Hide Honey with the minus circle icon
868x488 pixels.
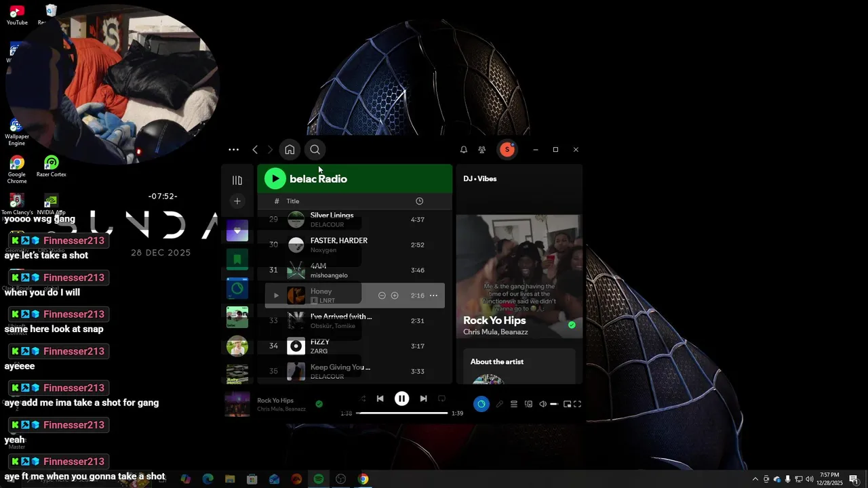(382, 296)
